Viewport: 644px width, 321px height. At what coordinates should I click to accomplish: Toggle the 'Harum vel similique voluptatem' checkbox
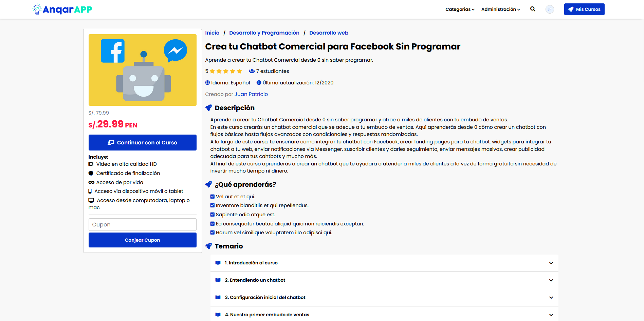(212, 233)
